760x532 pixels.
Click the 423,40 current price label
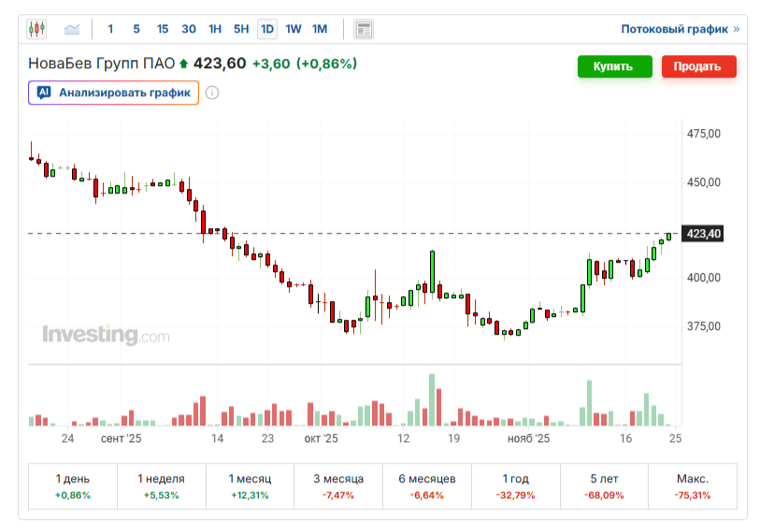coord(703,234)
